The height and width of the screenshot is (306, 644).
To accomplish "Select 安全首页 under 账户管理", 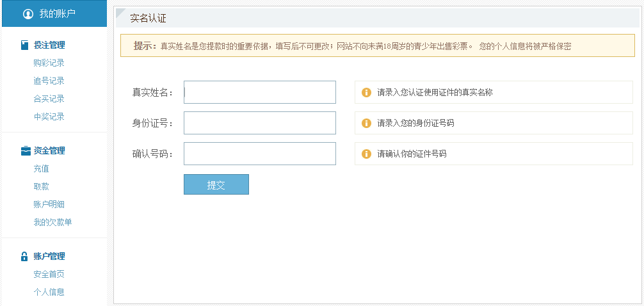I will pyautogui.click(x=49, y=275).
